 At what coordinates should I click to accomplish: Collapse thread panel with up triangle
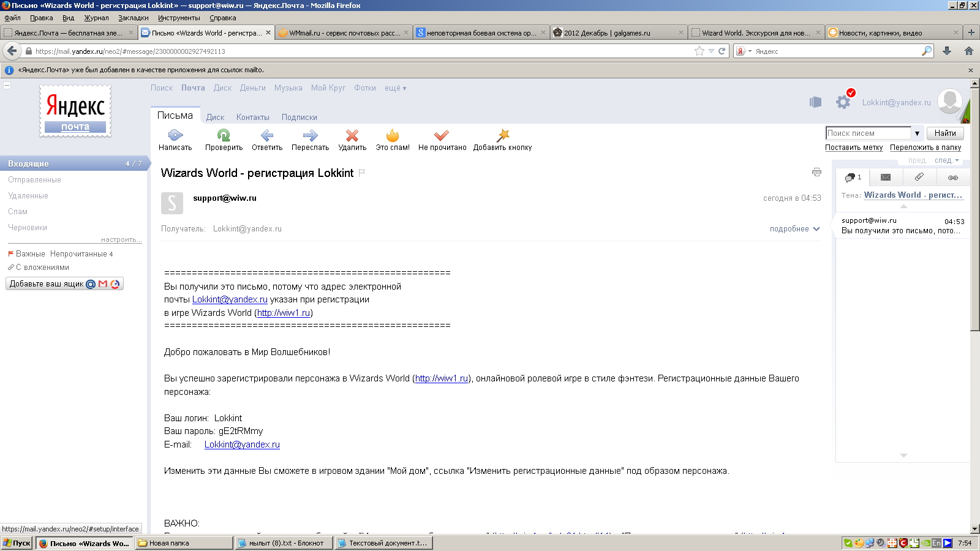903,206
